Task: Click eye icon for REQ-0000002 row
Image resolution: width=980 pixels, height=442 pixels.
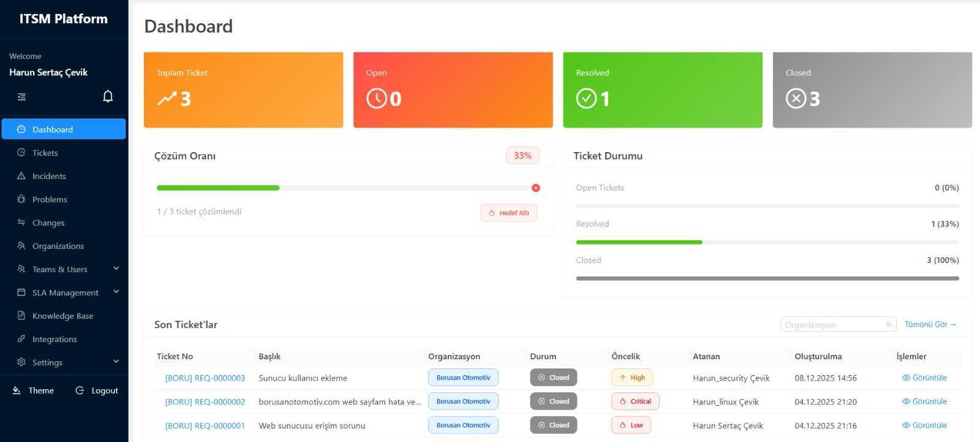Action: 906,402
